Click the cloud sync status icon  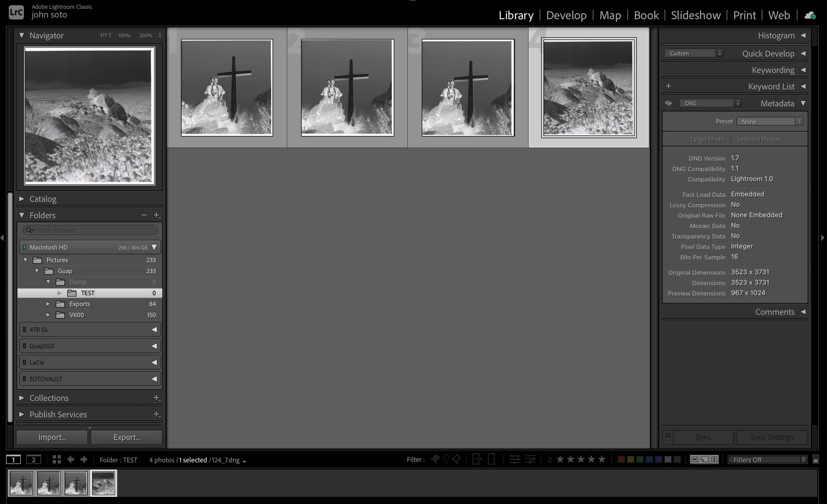pyautogui.click(x=810, y=15)
